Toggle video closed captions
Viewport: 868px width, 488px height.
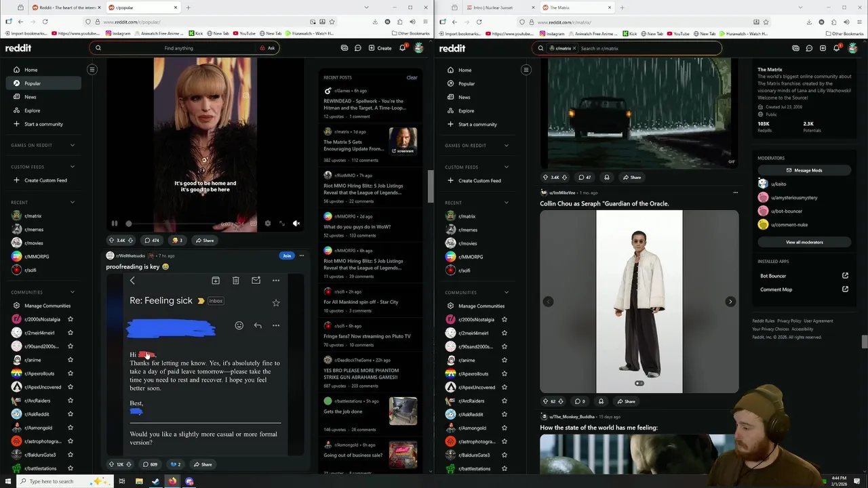coord(253,223)
